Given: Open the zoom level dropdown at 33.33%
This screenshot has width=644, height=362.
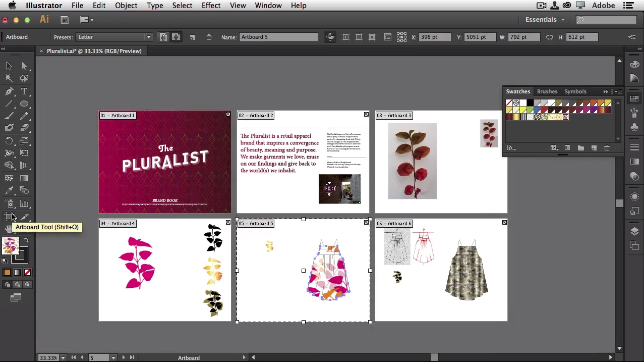Looking at the screenshot, I should pos(63,357).
